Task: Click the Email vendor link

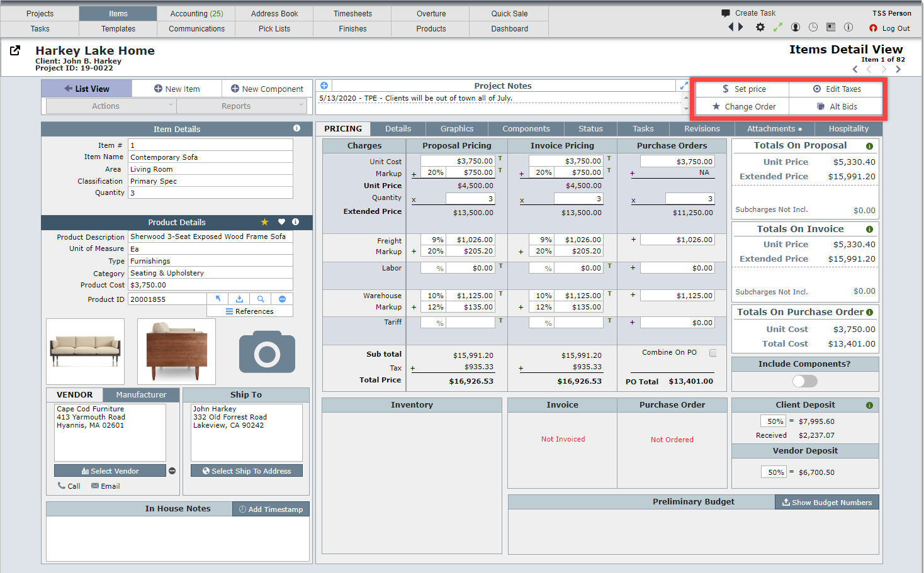Action: [x=105, y=486]
